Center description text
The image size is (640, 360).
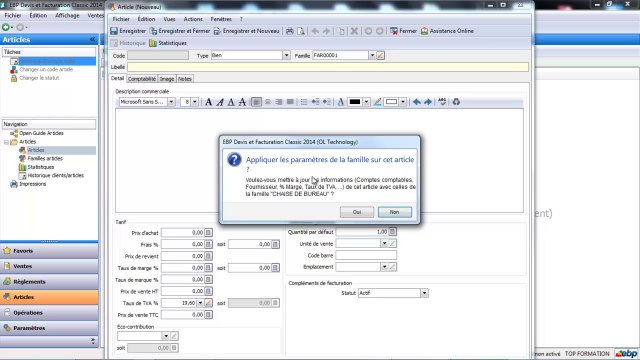coord(268,102)
